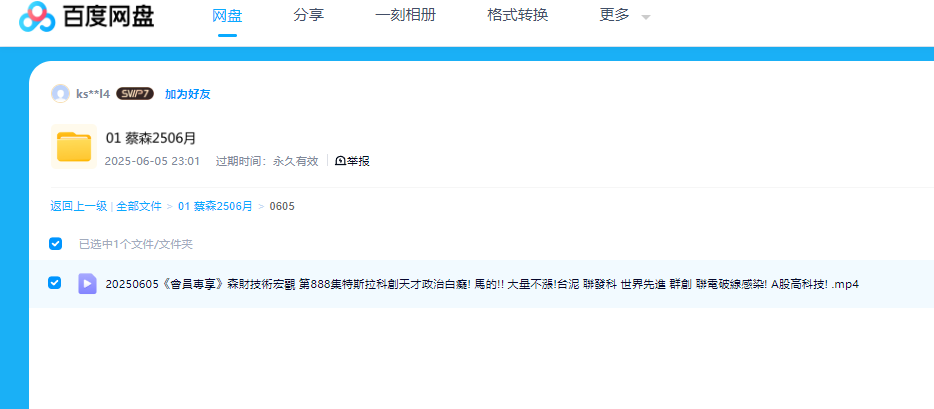Open the 分享 tab
The image size is (934, 409).
coord(308,15)
